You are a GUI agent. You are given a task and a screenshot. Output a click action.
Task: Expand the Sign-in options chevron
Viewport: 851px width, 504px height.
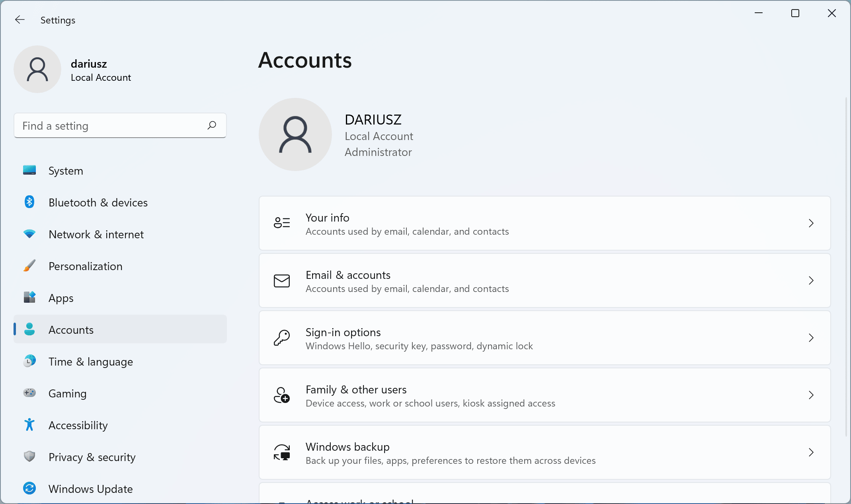(811, 338)
